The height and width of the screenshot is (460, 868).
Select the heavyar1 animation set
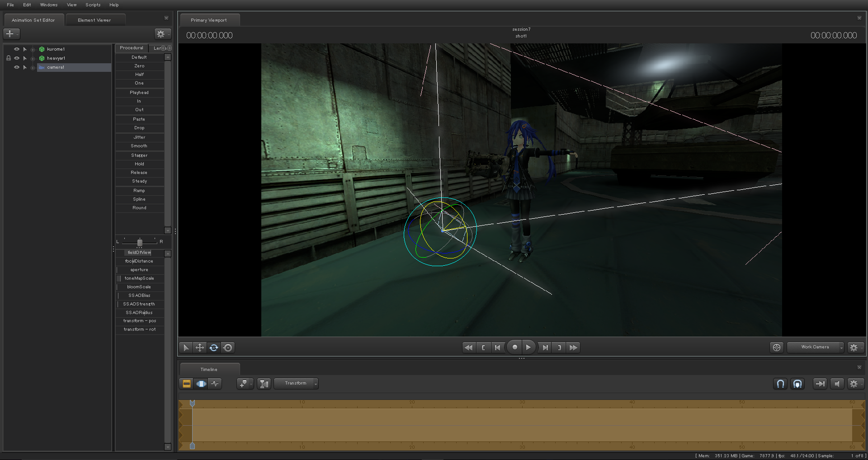pyautogui.click(x=56, y=58)
